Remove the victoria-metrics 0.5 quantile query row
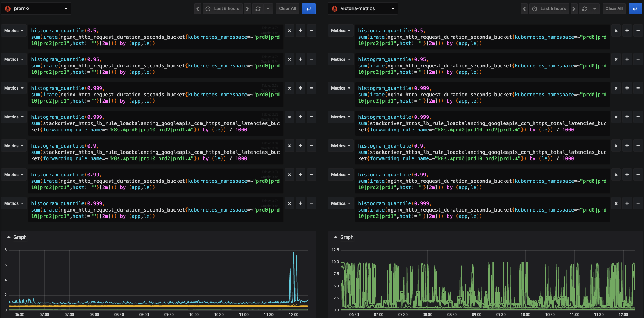644x318 pixels. click(x=638, y=31)
